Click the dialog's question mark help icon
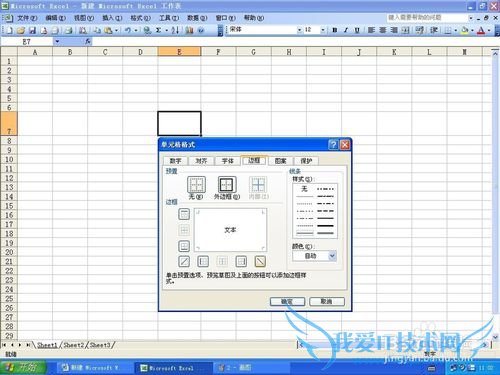The height and width of the screenshot is (375, 500). pos(333,145)
